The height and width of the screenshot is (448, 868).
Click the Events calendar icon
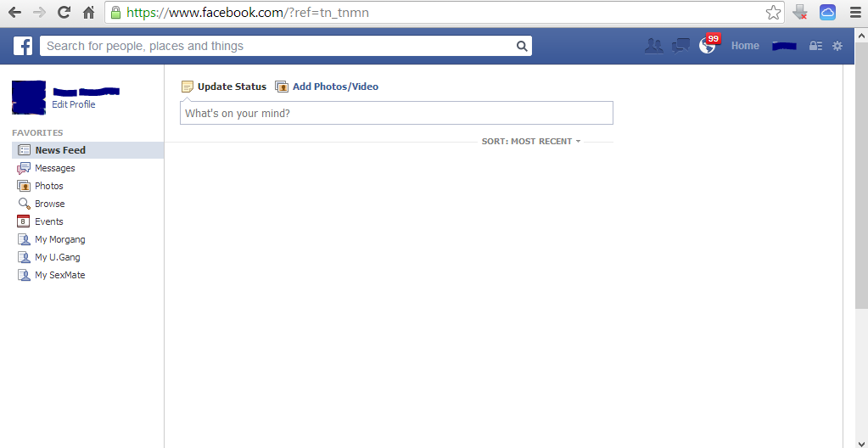click(x=23, y=221)
